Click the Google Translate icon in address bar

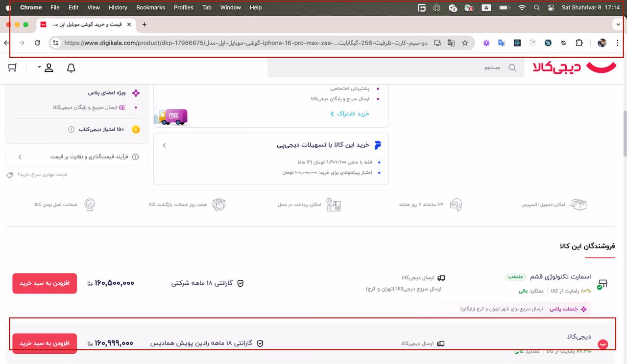pos(451,43)
